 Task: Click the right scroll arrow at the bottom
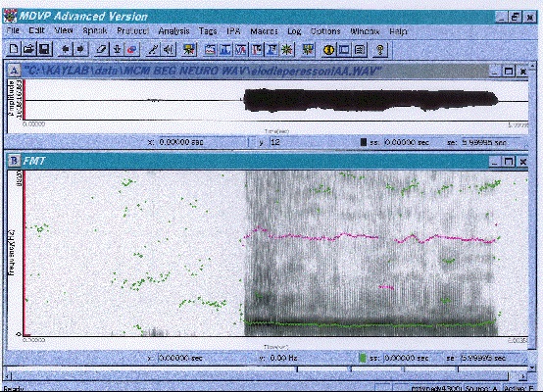click(x=523, y=376)
